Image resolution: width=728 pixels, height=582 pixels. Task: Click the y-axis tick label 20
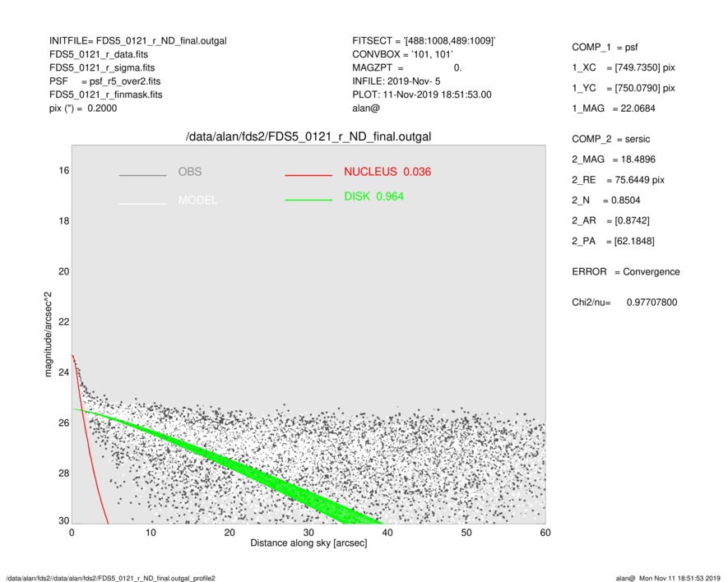tap(64, 271)
